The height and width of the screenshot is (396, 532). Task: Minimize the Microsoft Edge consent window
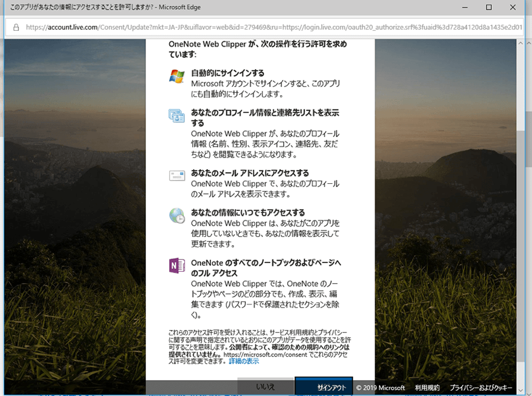point(464,8)
